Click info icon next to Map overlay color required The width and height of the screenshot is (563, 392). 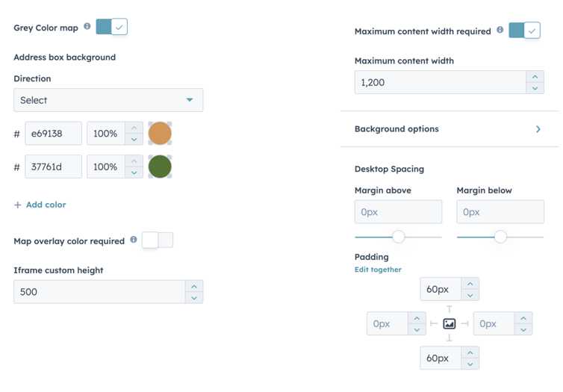click(x=134, y=240)
